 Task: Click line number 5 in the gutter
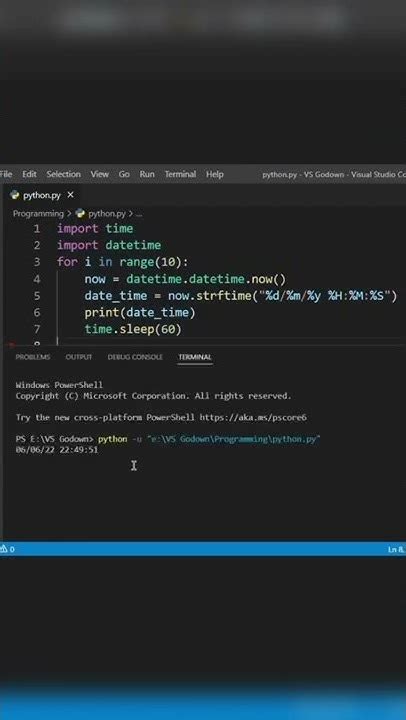36,296
